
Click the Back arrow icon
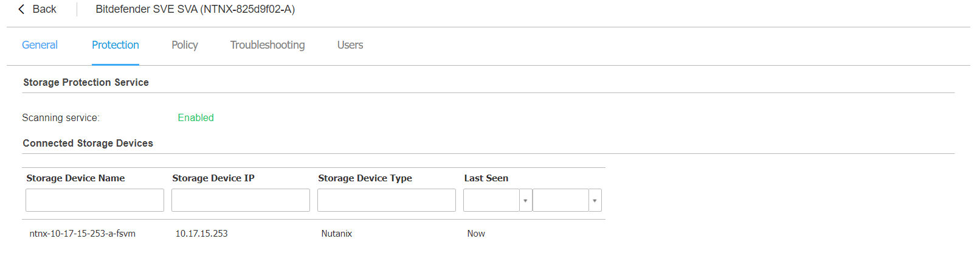coord(22,9)
